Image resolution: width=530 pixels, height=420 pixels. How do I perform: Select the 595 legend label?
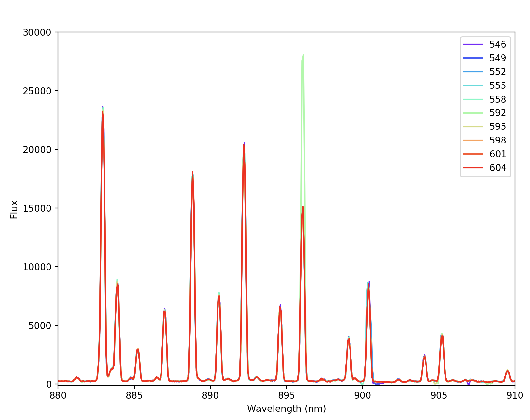(x=498, y=126)
